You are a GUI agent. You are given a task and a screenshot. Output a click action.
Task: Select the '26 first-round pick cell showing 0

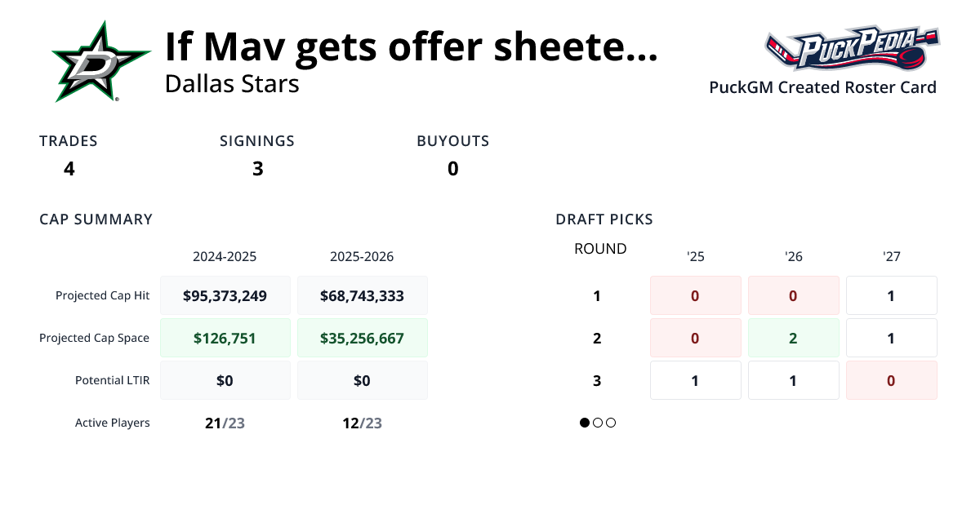(x=793, y=295)
